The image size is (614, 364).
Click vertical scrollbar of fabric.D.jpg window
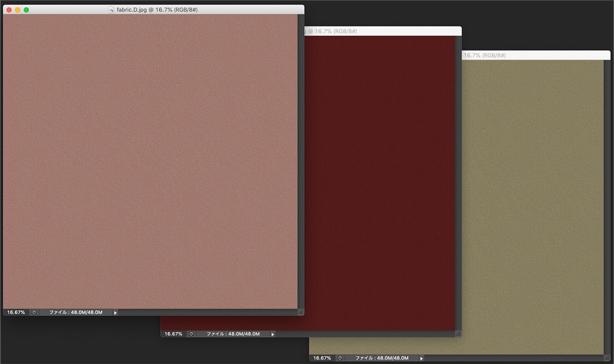301,161
